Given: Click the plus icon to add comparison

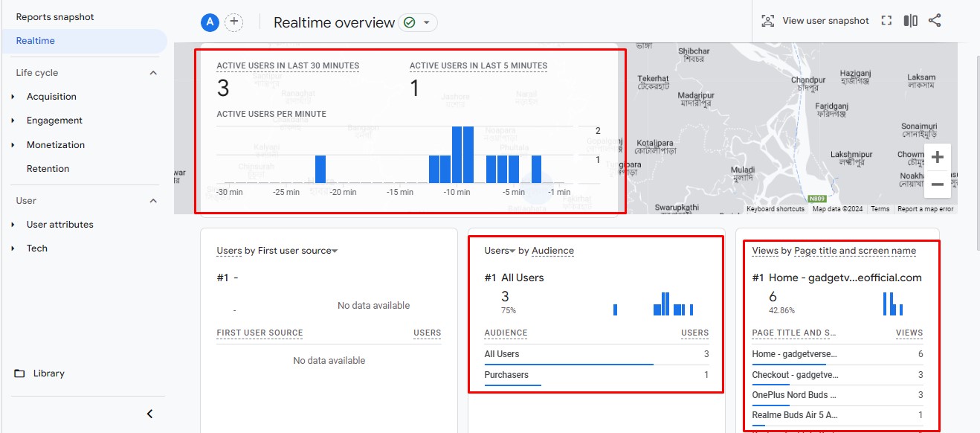Looking at the screenshot, I should point(233,22).
